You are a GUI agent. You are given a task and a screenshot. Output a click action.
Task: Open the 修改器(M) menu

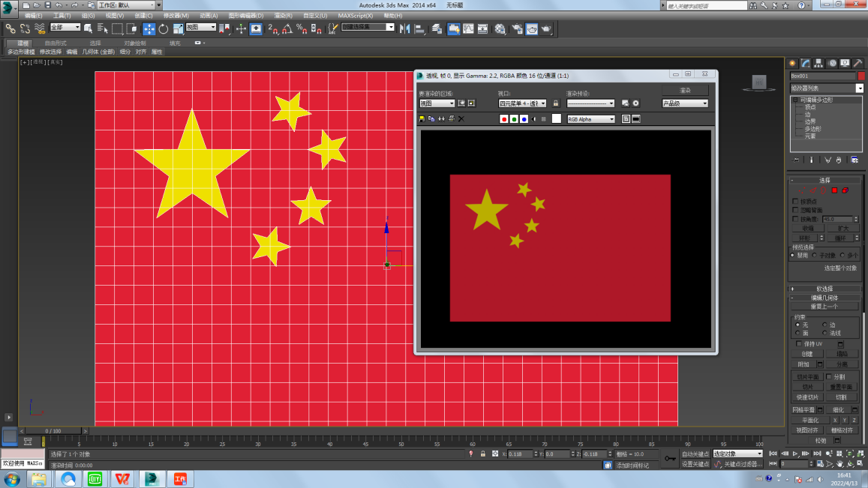tap(176, 16)
